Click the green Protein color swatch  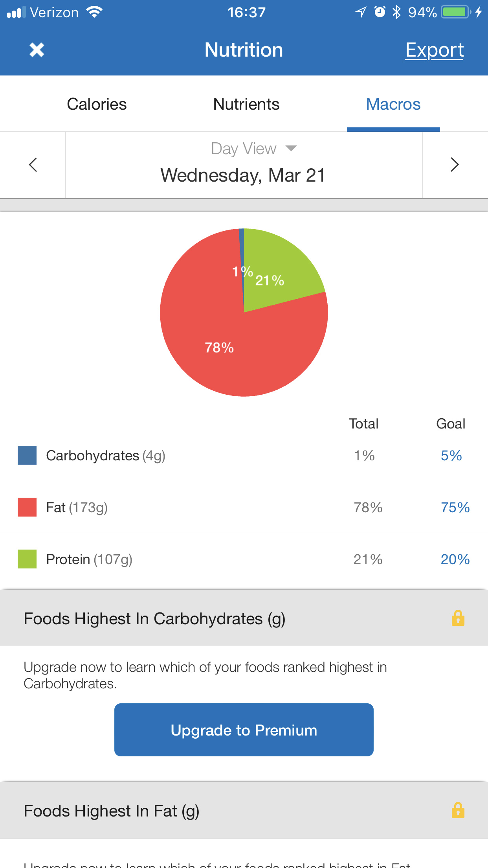point(27,559)
